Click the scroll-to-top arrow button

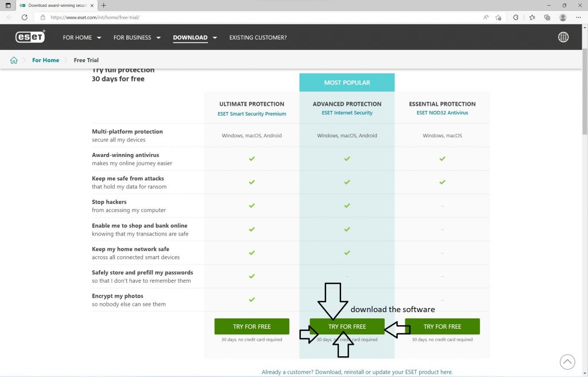567,361
